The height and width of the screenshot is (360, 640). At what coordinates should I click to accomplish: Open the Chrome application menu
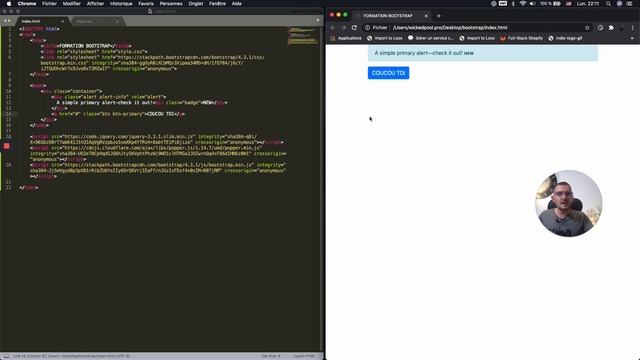click(27, 4)
